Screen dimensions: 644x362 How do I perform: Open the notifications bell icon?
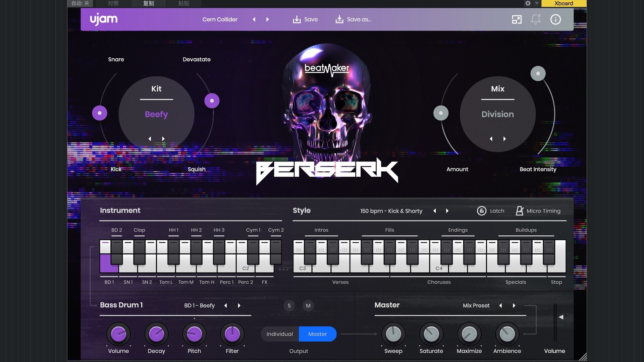tap(536, 19)
